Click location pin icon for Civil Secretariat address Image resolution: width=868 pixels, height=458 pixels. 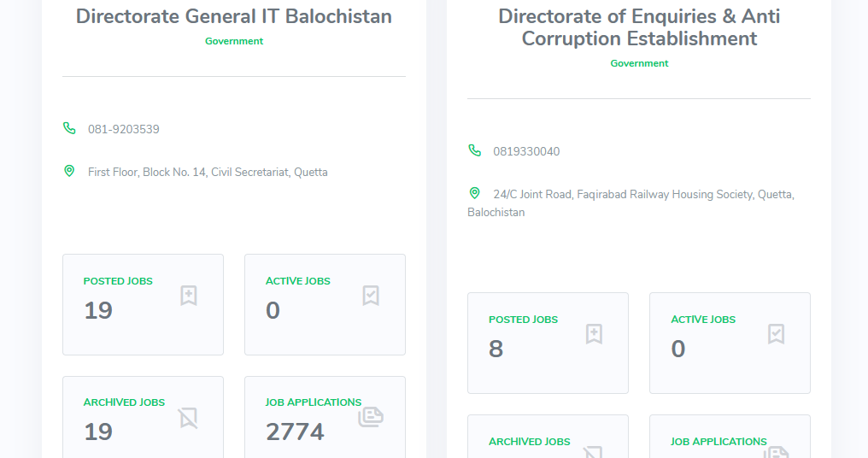[x=69, y=171]
